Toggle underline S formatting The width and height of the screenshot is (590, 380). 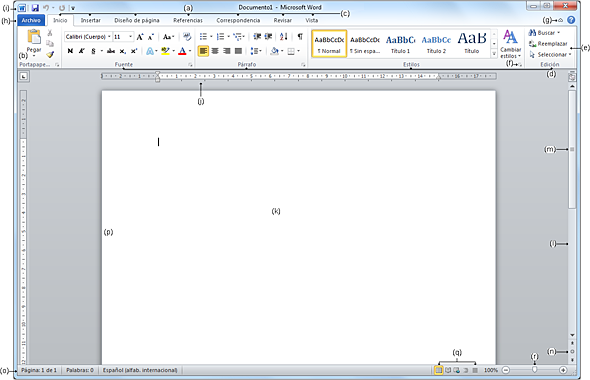click(x=93, y=51)
